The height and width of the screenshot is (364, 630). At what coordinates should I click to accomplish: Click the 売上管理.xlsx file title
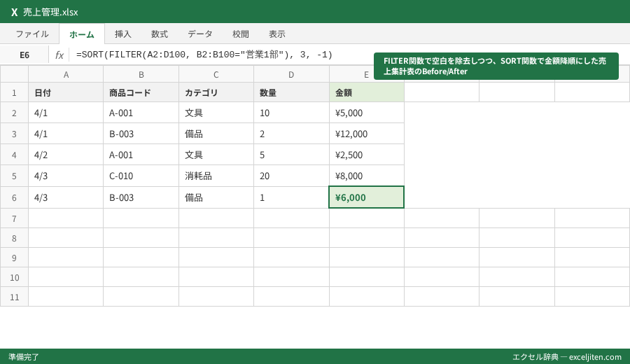point(50,12)
